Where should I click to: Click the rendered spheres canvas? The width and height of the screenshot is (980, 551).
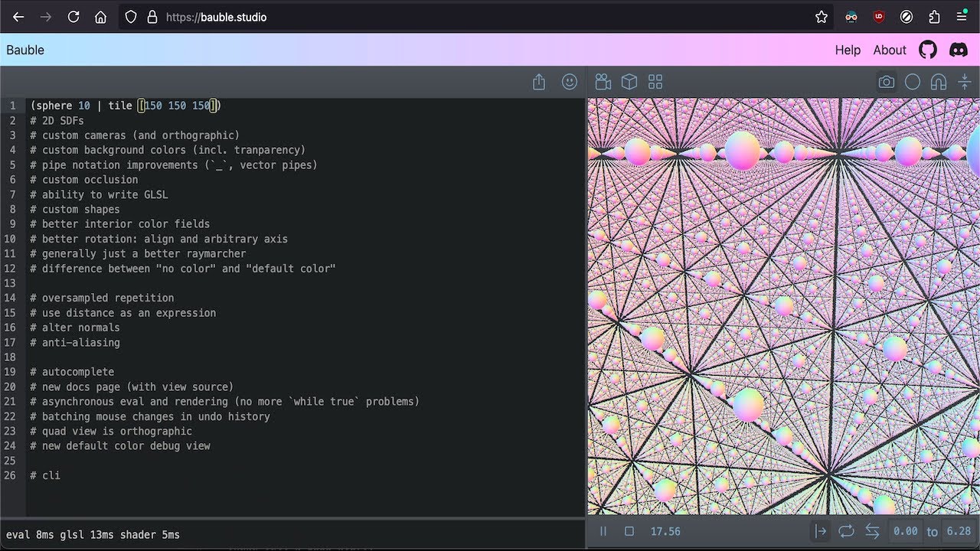pyautogui.click(x=784, y=306)
